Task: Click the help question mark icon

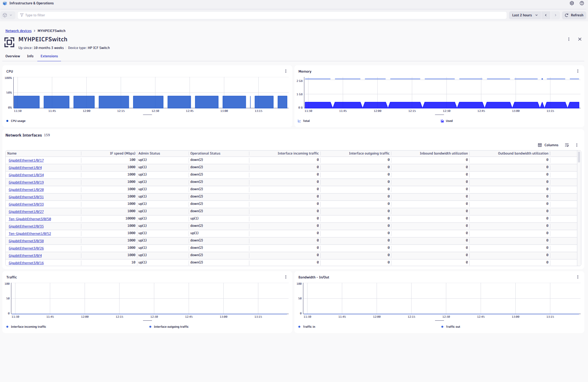Action: (582, 3)
